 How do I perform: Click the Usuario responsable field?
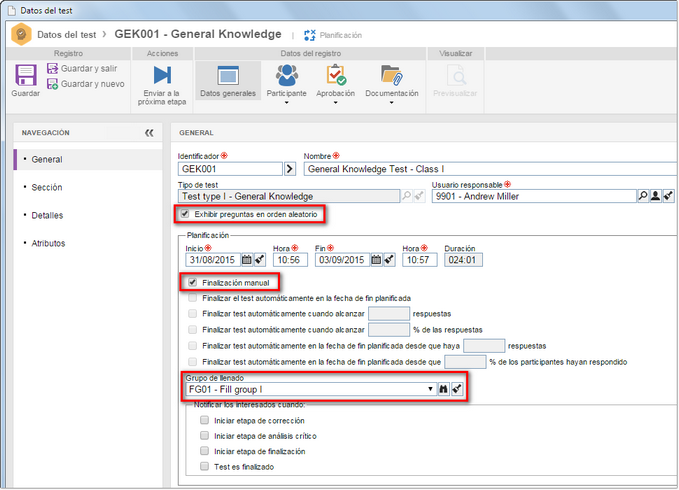[534, 197]
